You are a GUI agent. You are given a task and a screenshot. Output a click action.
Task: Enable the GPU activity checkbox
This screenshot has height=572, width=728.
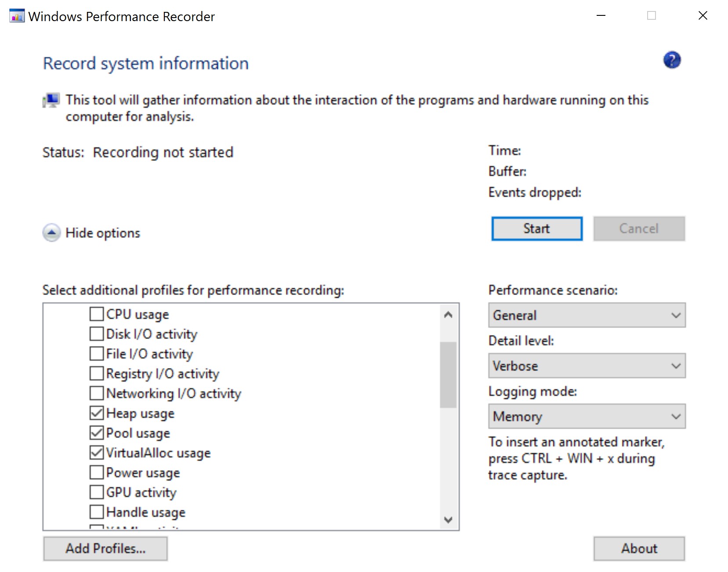click(97, 492)
